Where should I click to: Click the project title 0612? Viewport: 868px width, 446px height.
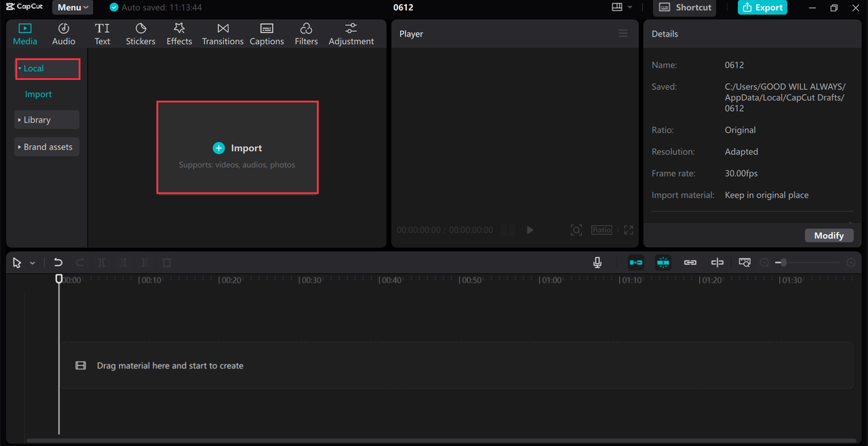tap(403, 7)
